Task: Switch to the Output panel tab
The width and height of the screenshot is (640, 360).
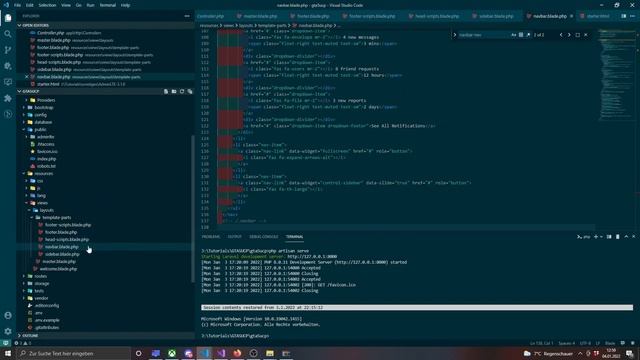Action: [x=235, y=237]
